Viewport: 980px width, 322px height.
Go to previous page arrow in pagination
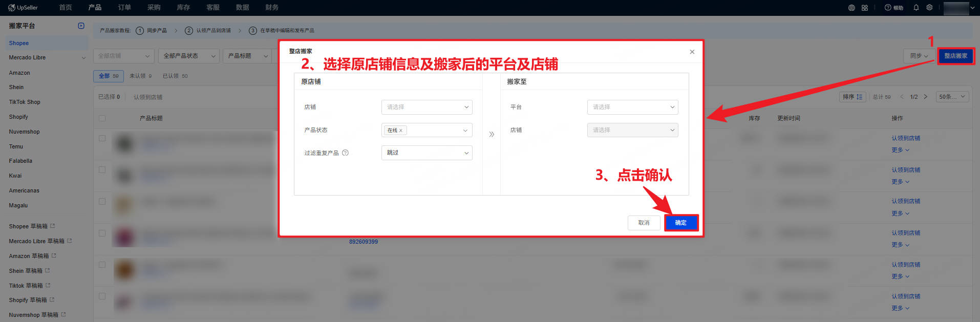click(x=902, y=97)
